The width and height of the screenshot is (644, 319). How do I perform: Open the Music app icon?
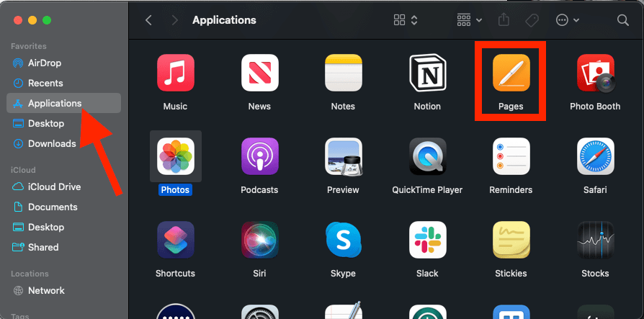[x=175, y=73]
